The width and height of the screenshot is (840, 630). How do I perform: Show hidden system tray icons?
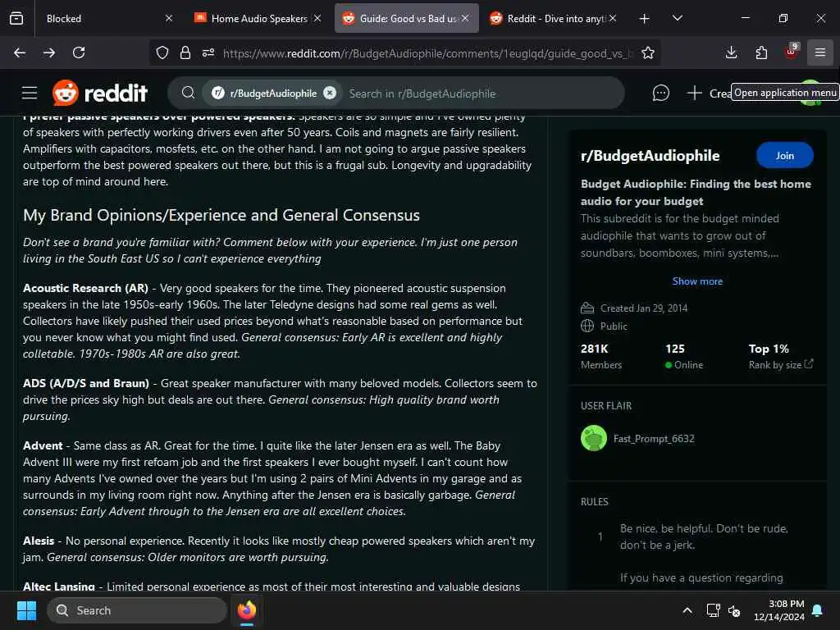coord(687,610)
